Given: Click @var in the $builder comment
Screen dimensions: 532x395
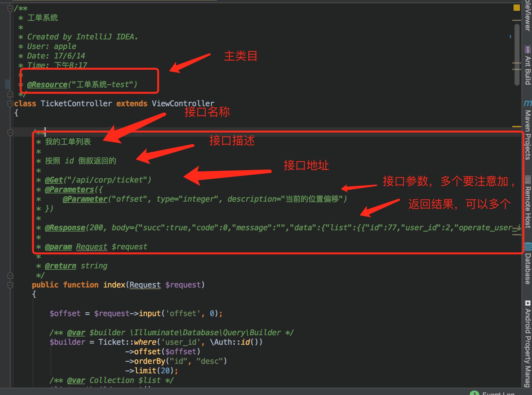Looking at the screenshot, I should tap(76, 333).
